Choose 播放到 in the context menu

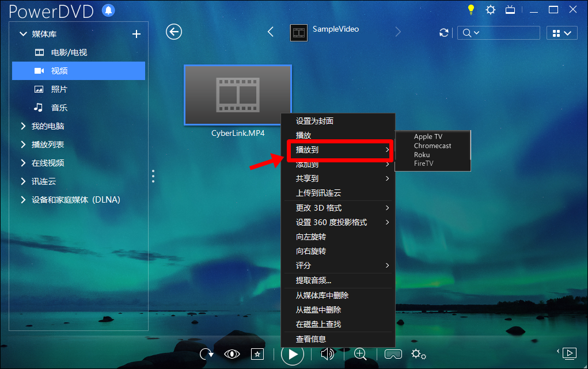[x=340, y=150]
